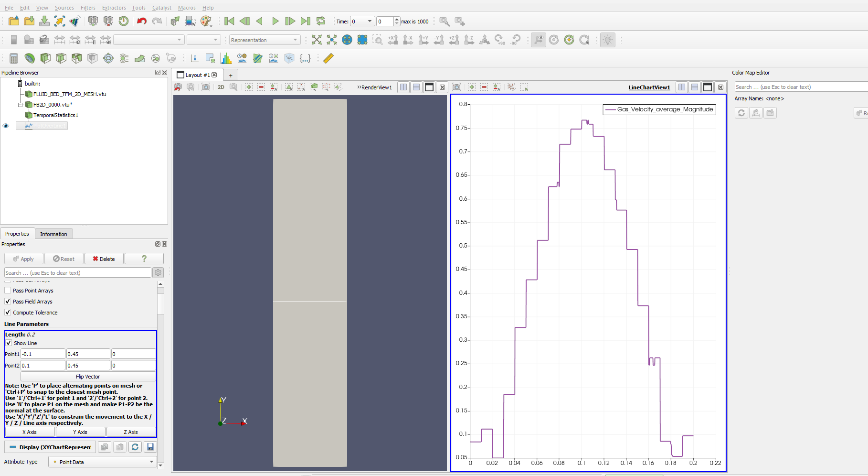Switch to the Information tab
Viewport: 868px width, 476px height.
pyautogui.click(x=53, y=234)
